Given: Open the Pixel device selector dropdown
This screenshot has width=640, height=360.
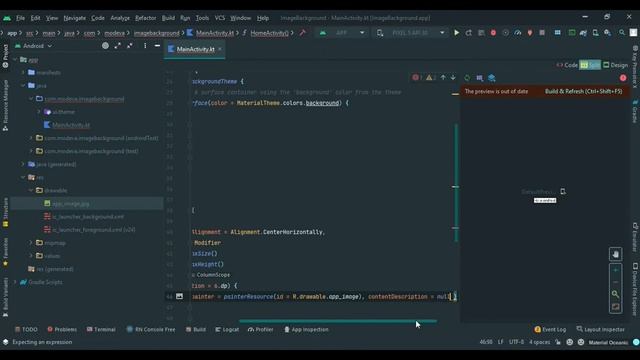Looking at the screenshot, I should 410,33.
